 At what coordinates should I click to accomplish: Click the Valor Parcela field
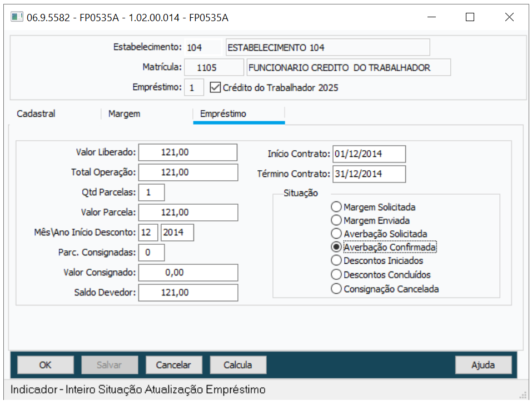click(188, 213)
